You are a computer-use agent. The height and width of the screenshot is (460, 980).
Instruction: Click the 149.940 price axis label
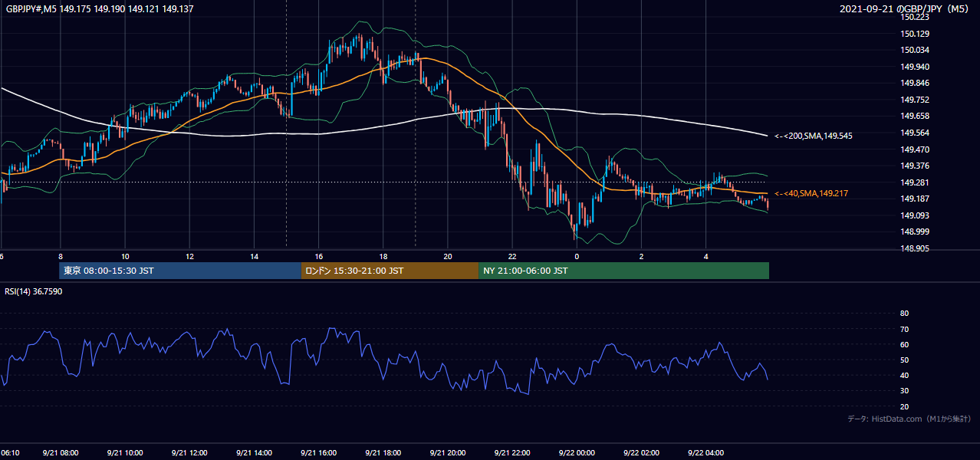915,67
